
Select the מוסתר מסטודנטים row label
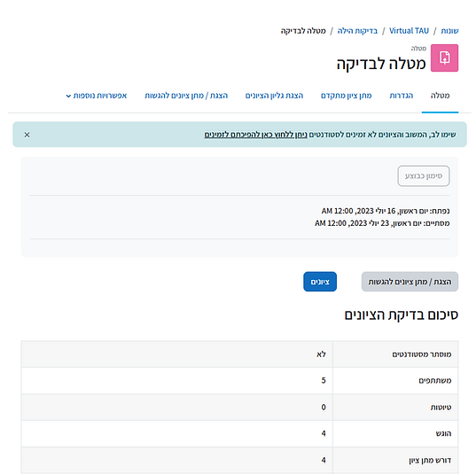pos(422,354)
